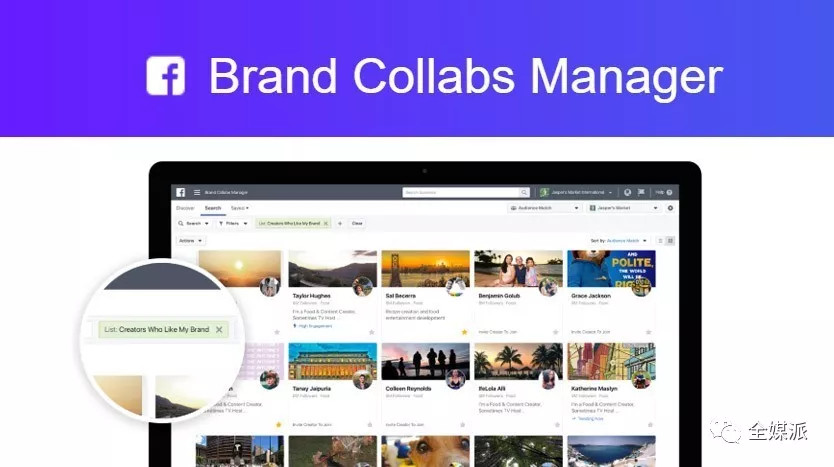The height and width of the screenshot is (467, 834).
Task: Click the flag icon in the header
Action: pos(641,192)
